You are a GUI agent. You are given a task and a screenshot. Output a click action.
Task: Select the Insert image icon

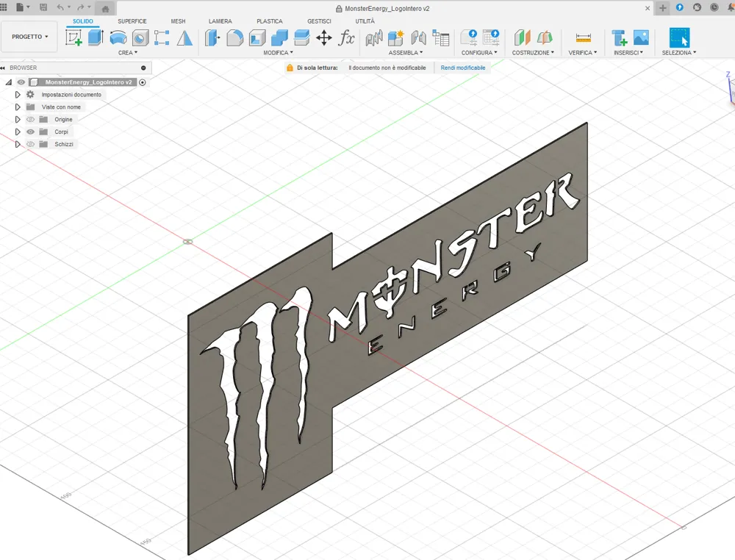(641, 37)
